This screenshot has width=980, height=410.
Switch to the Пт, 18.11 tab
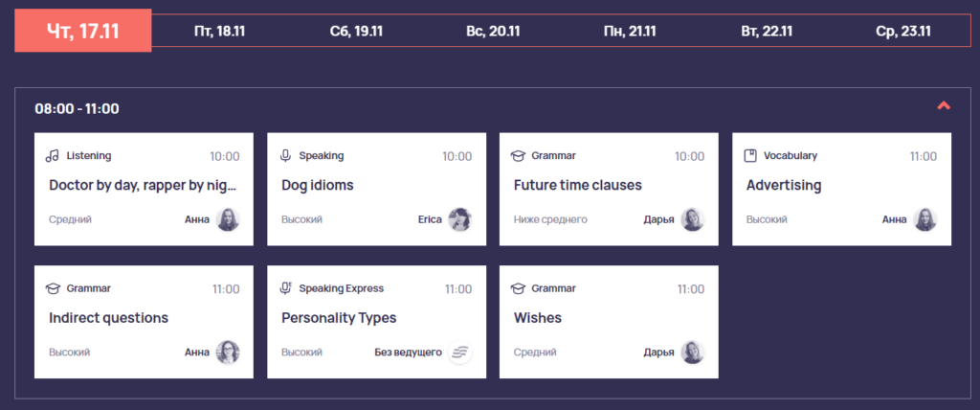pyautogui.click(x=219, y=31)
